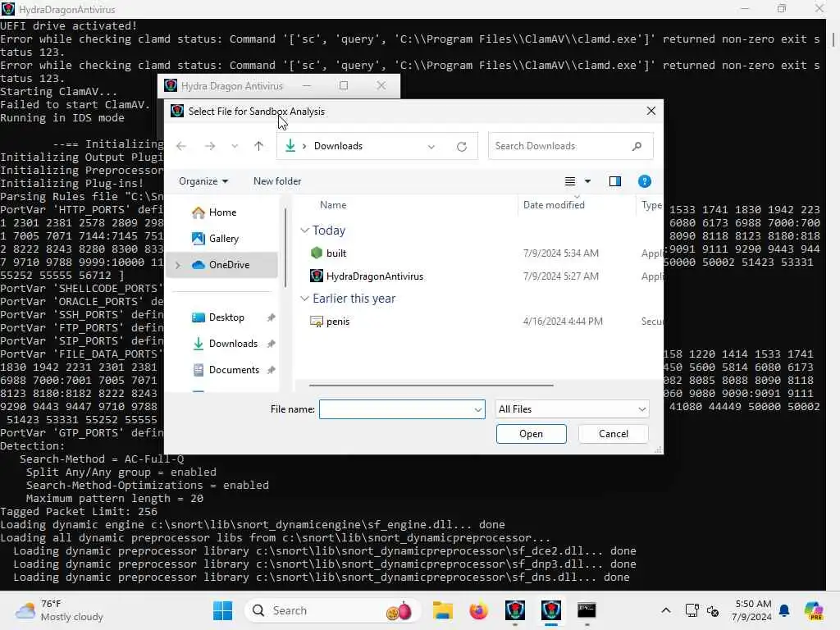This screenshot has height=630, width=840.
Task: Toggle the preview pane
Action: [x=615, y=181]
